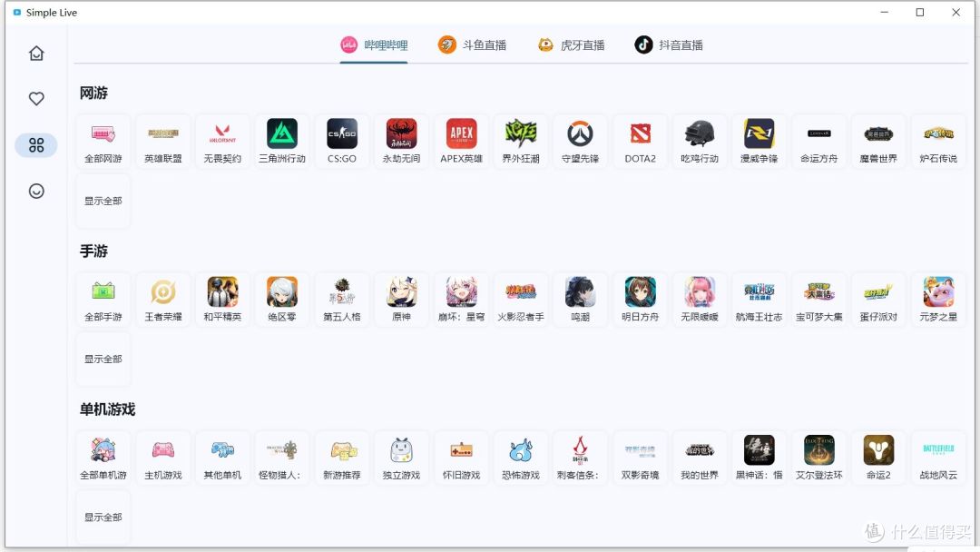The height and width of the screenshot is (552, 980).
Task: Expand 显示全部 under 网游
Action: click(x=103, y=201)
